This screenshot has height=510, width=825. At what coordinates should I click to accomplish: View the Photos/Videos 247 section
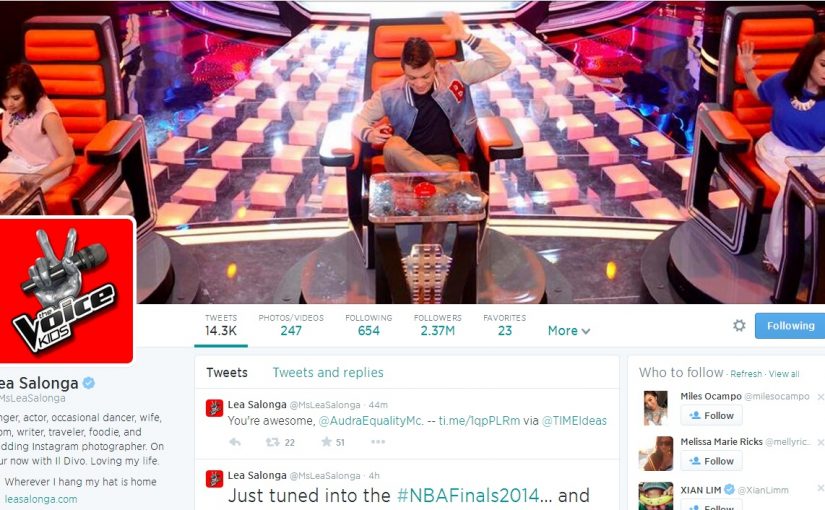pyautogui.click(x=291, y=325)
